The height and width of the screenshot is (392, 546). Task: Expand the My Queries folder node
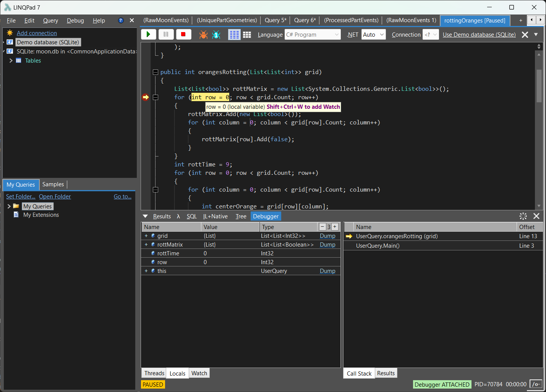pos(9,206)
